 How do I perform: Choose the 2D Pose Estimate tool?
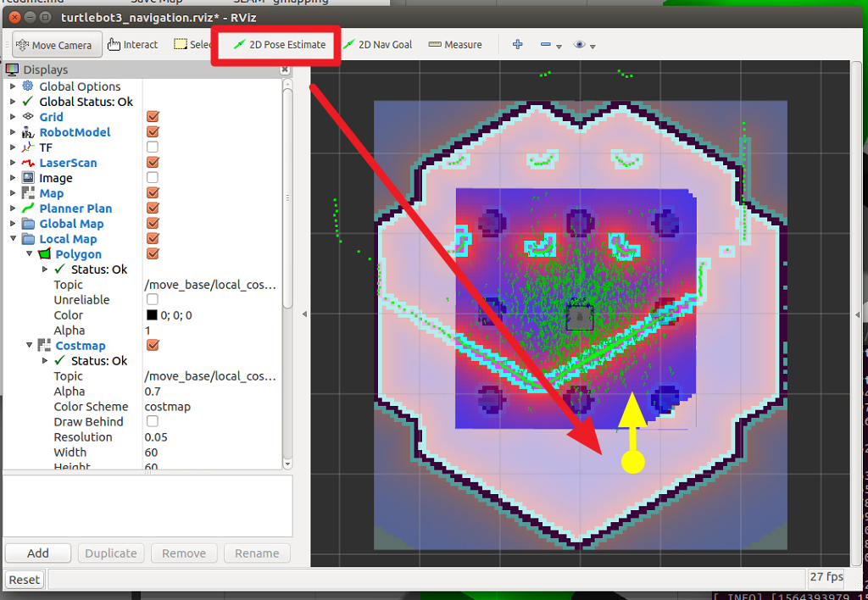tap(280, 45)
